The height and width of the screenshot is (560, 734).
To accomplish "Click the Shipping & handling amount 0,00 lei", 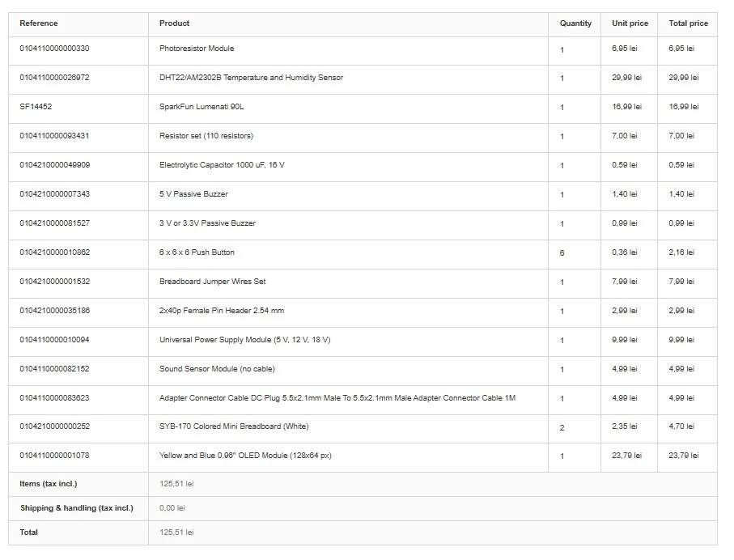I will (172, 508).
